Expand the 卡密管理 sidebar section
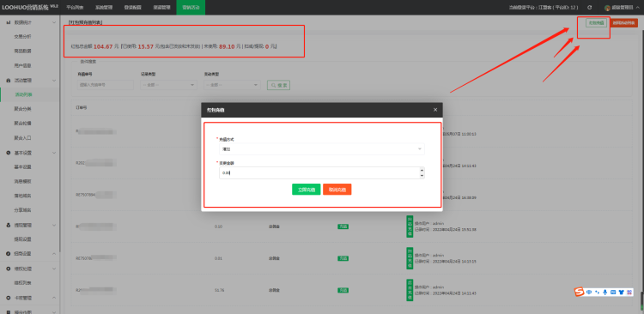This screenshot has width=644, height=314. coord(54,298)
